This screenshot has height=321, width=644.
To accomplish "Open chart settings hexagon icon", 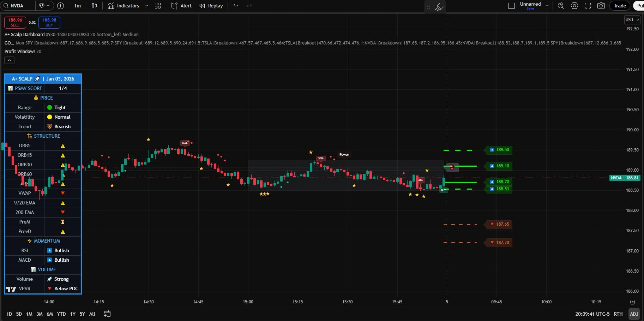I will 574,6.
